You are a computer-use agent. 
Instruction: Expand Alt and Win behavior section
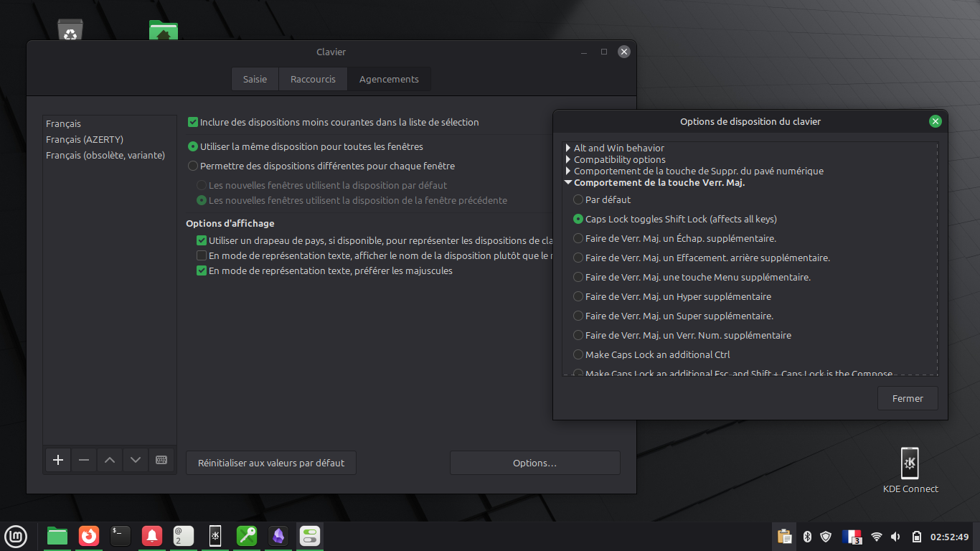pyautogui.click(x=568, y=149)
